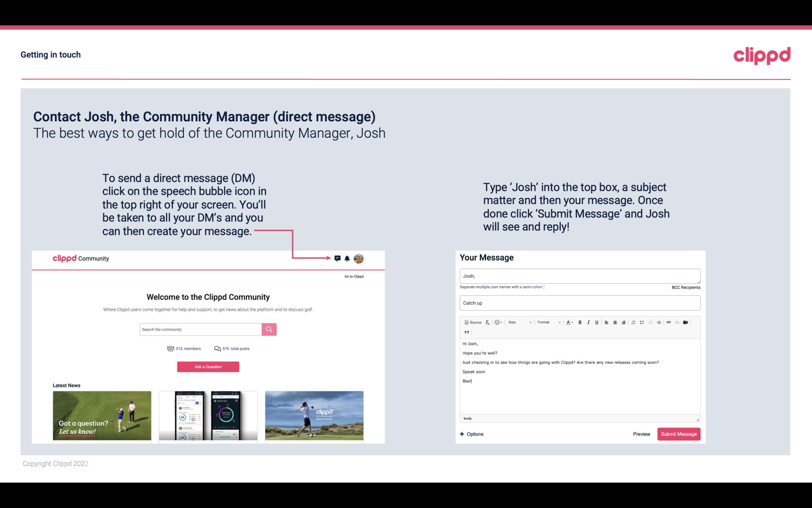Screen dimensions: 812x508
Task: Click the BCC Recipients toggle
Action: point(685,287)
